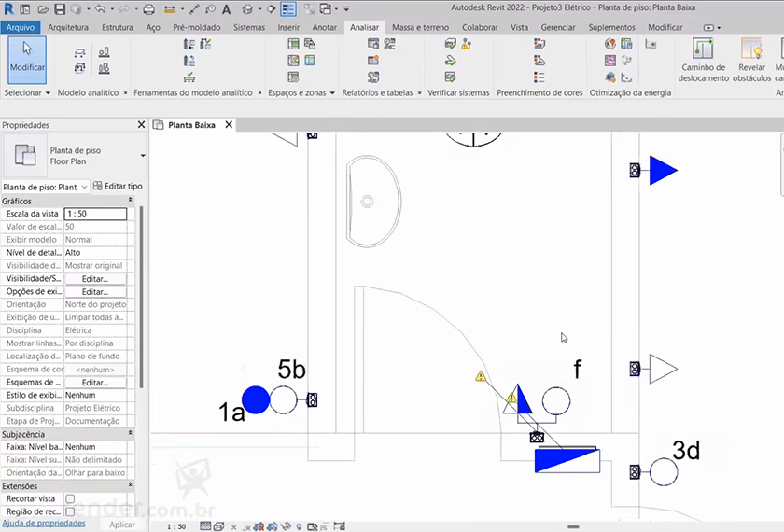Click the yellow warning triangle near door
This screenshot has width=784, height=532.
[x=481, y=377]
